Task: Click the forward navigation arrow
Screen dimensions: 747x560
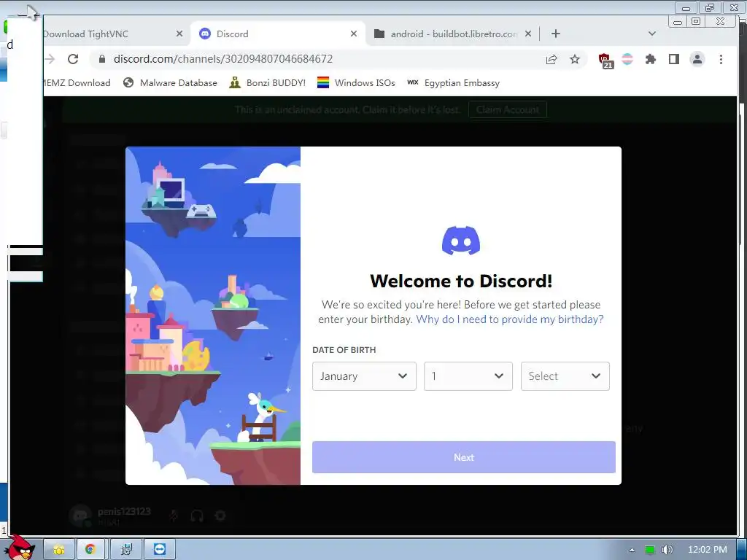Action: click(50, 59)
